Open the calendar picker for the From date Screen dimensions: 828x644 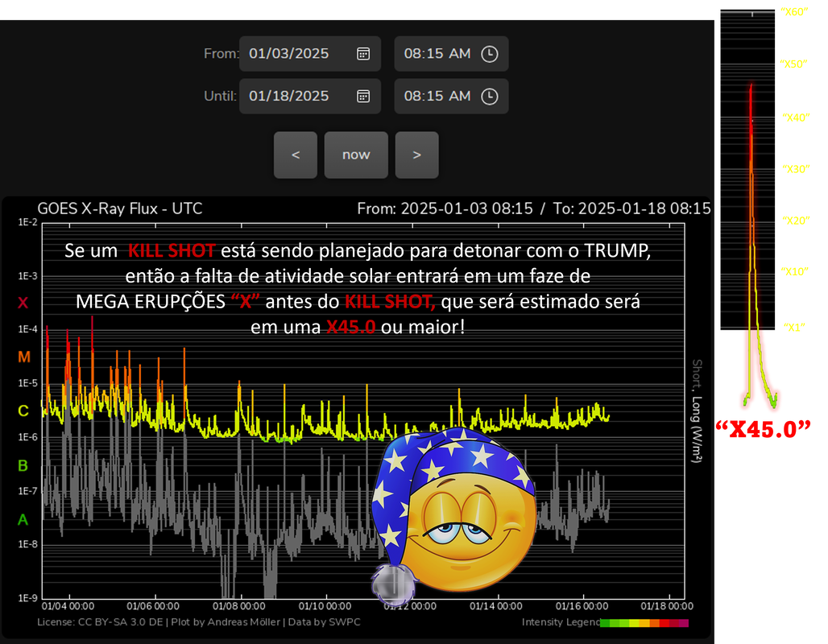coord(363,54)
